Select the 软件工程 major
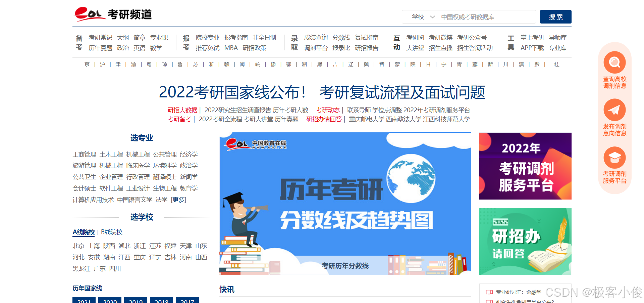Viewport: 644px width, 303px height. [111, 188]
